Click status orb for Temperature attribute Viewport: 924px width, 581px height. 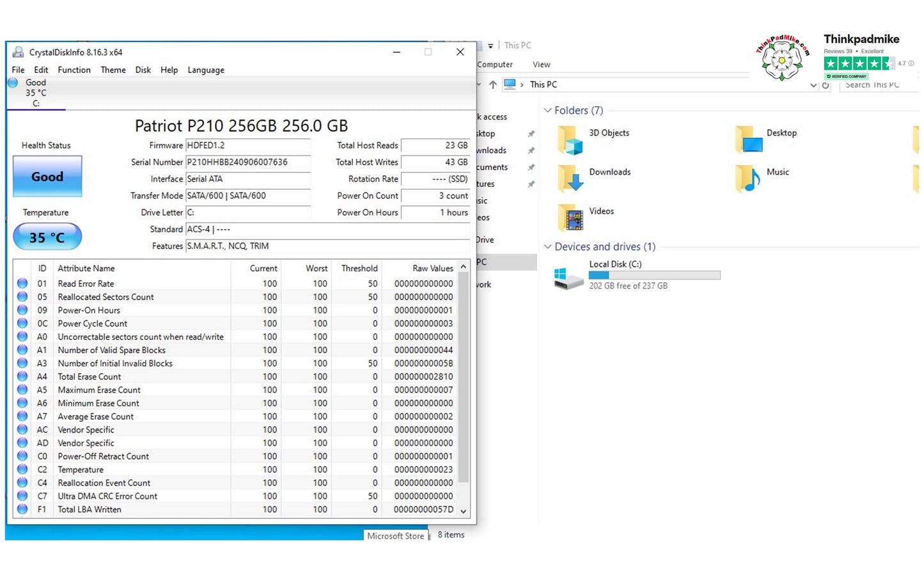[22, 470]
